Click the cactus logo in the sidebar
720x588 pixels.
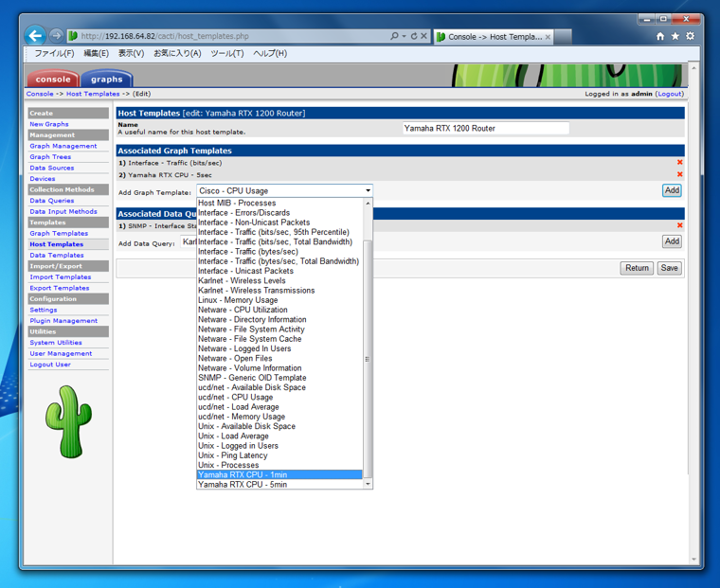tap(68, 421)
